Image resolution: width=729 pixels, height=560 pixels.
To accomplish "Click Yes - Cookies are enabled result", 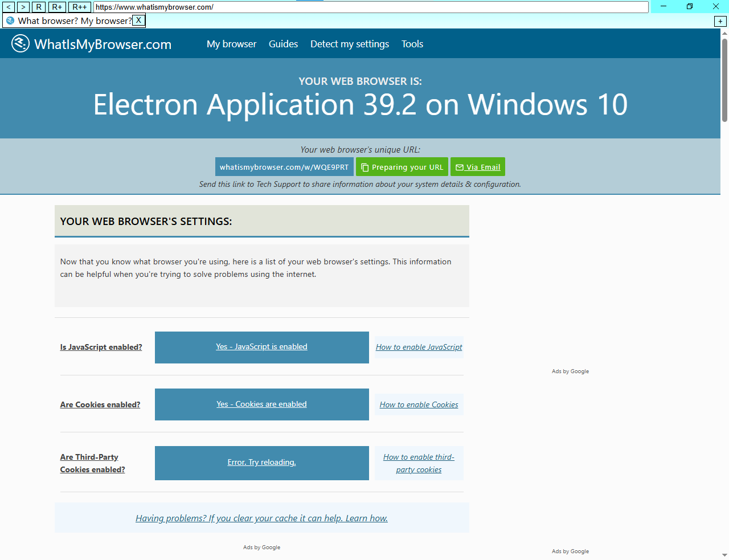I will pyautogui.click(x=261, y=404).
